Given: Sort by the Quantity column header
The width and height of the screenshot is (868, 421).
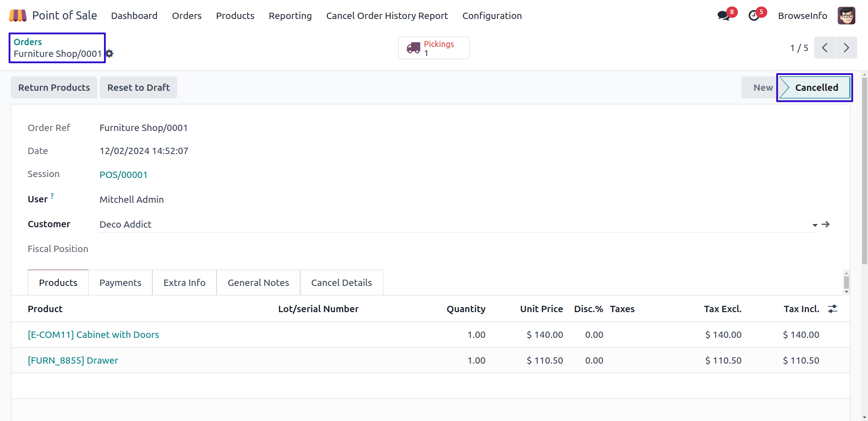Looking at the screenshot, I should point(466,309).
